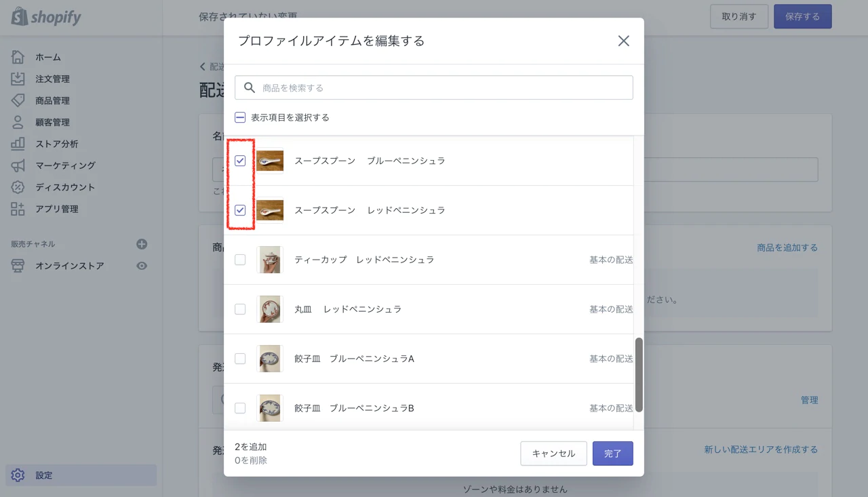Open Apps (アプリ管理) menu item
Screen dimensions: 868x497
tap(57, 209)
